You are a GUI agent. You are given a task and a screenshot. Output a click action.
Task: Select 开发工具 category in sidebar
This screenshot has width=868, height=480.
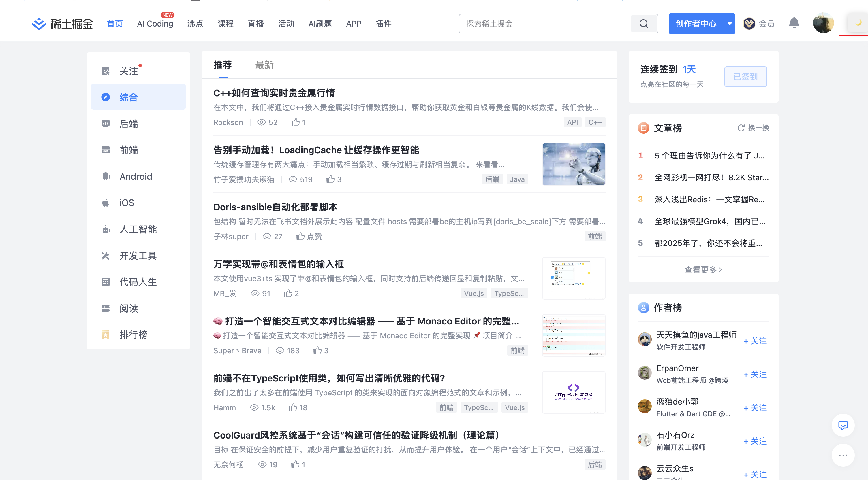pyautogui.click(x=138, y=256)
